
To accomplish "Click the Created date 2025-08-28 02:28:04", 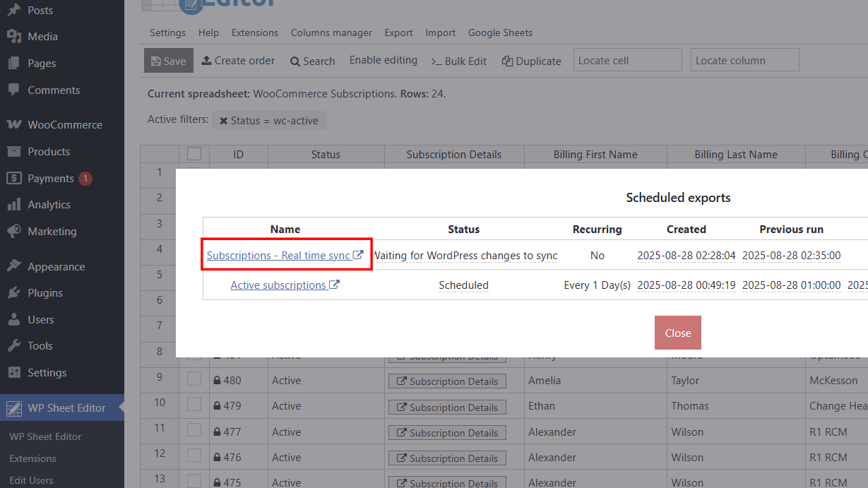I will [x=686, y=256].
